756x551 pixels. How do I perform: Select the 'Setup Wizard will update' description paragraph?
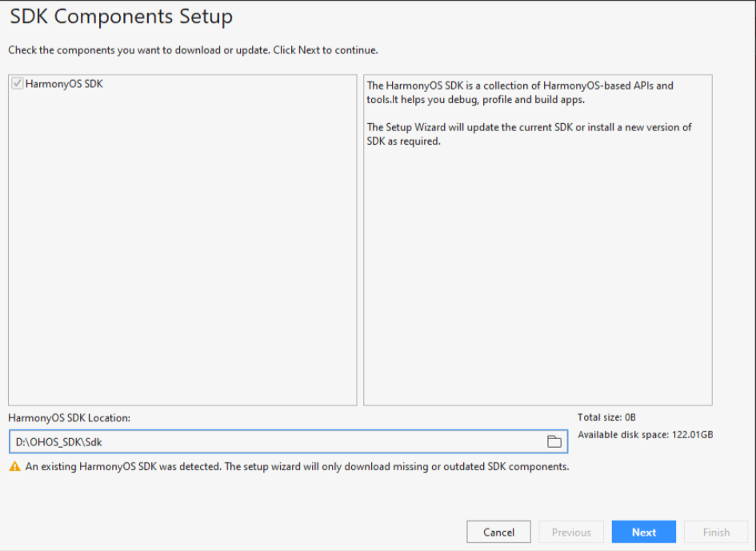[x=529, y=134]
